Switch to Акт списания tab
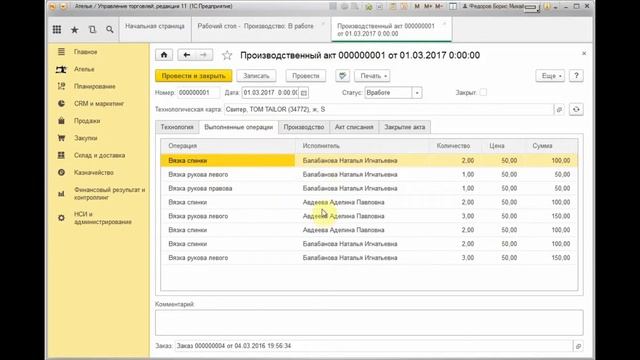The image size is (640, 360). 354,127
